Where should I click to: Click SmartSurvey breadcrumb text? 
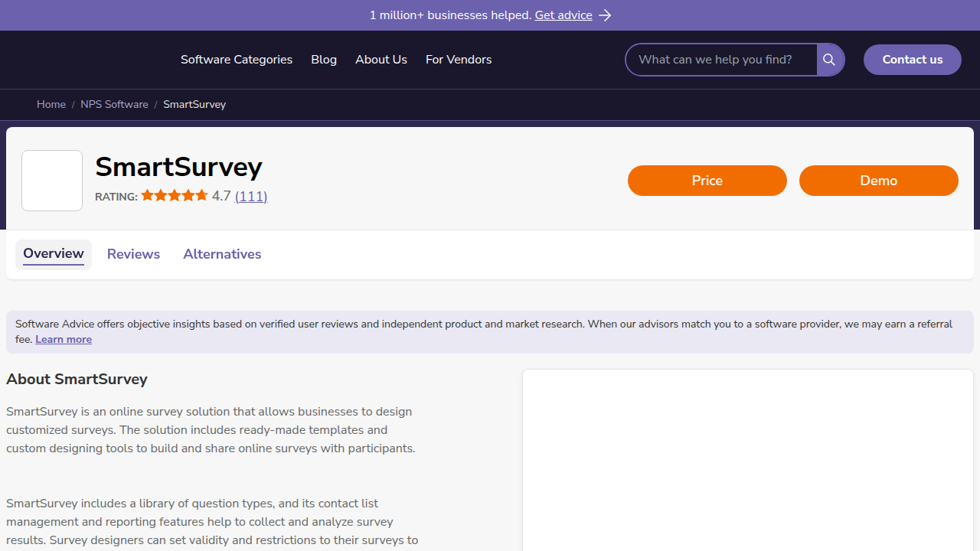tap(194, 105)
